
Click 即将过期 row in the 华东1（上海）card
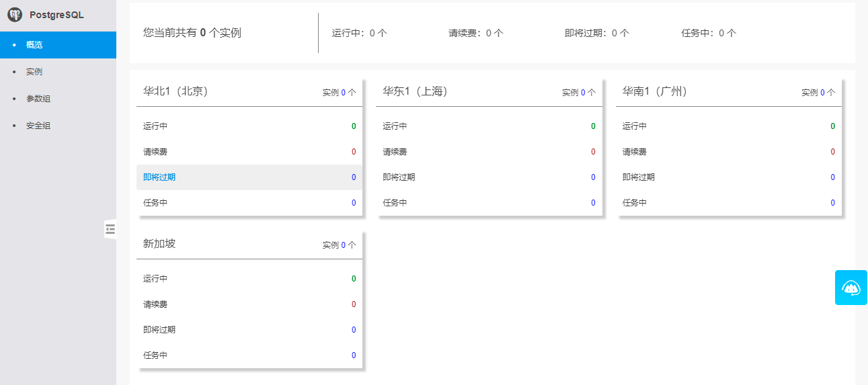coord(489,177)
